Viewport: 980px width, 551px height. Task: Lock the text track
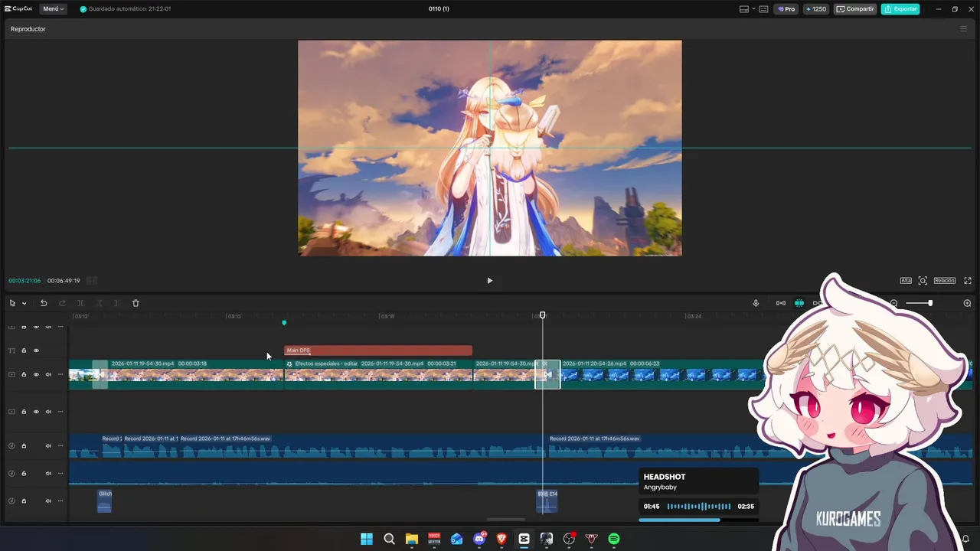coord(24,350)
